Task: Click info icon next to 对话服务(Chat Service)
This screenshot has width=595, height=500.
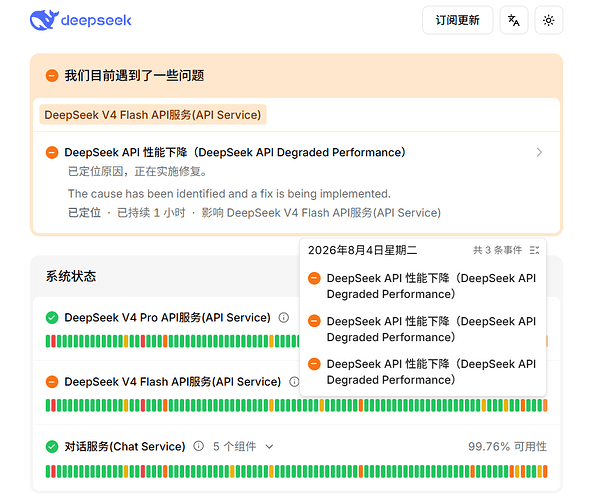Action: point(198,446)
